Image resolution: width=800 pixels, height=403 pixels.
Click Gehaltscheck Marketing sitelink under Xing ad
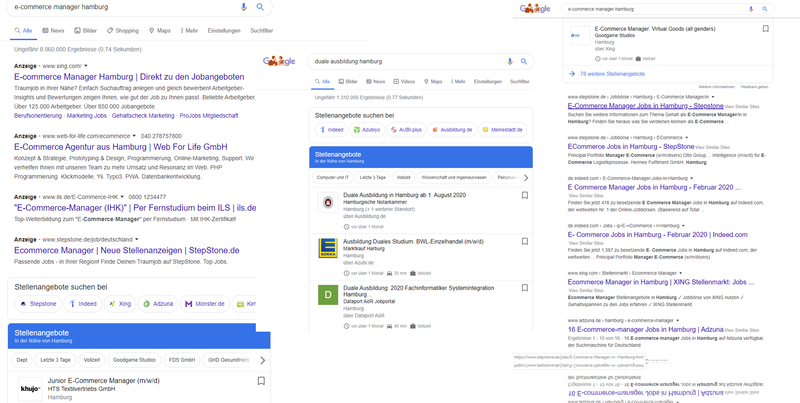click(143, 116)
